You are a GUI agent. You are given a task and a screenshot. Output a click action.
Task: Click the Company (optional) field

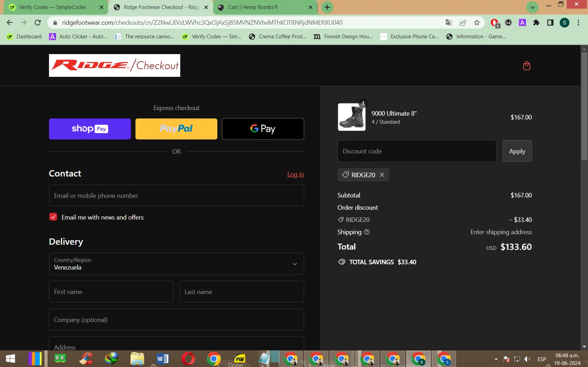click(x=176, y=320)
